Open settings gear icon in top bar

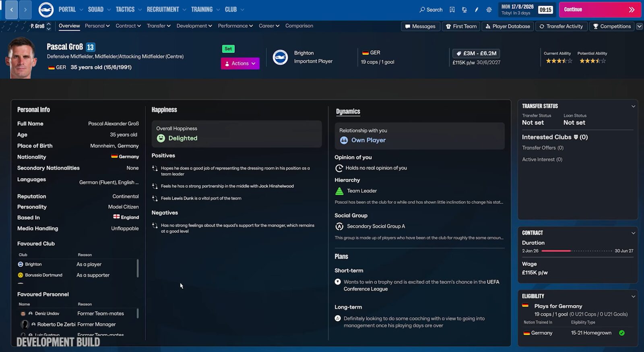489,10
